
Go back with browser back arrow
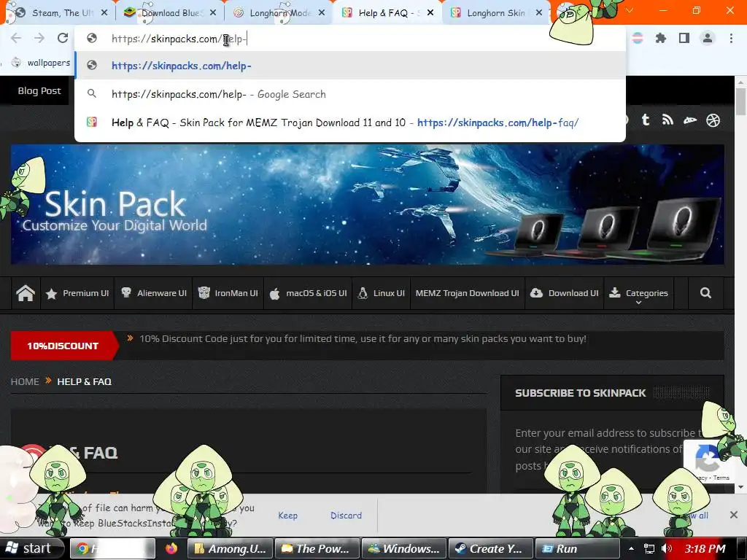pyautogui.click(x=16, y=38)
